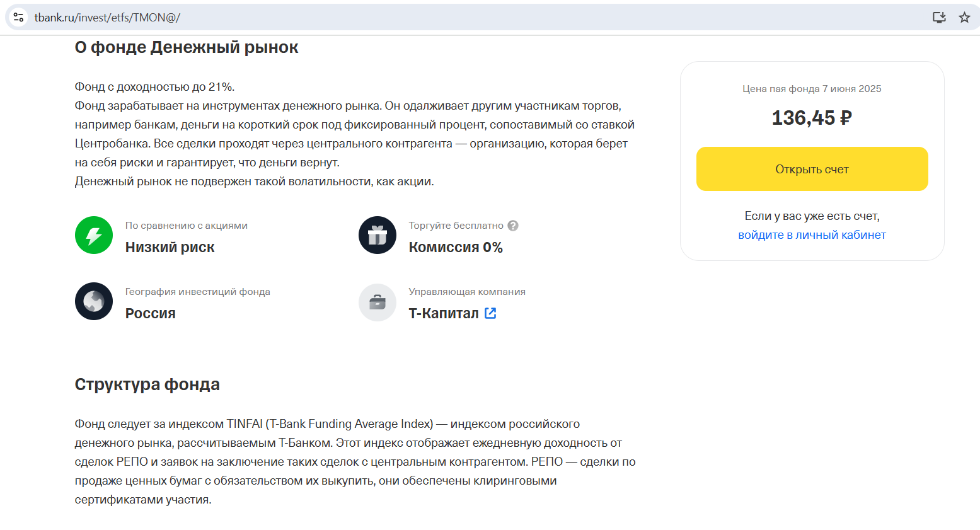Click the Торгуйте бесплатно caption
Viewport: 980px width, 530px height.
456,226
